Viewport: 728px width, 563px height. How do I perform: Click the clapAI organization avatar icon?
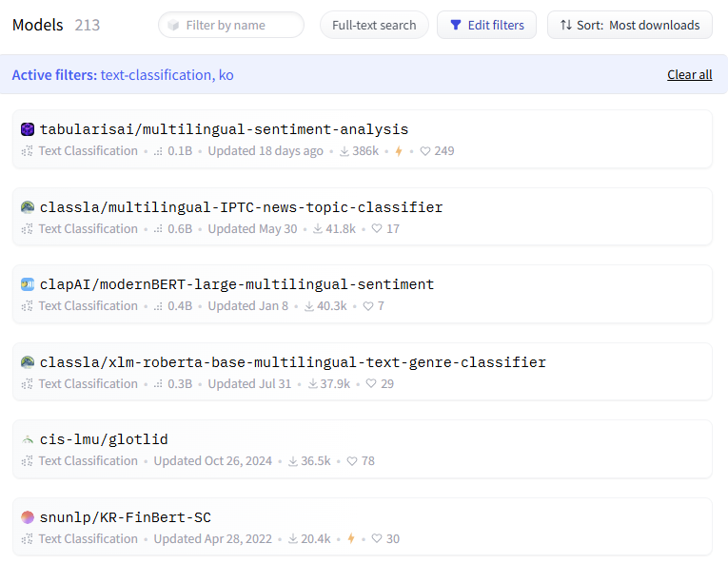point(28,284)
